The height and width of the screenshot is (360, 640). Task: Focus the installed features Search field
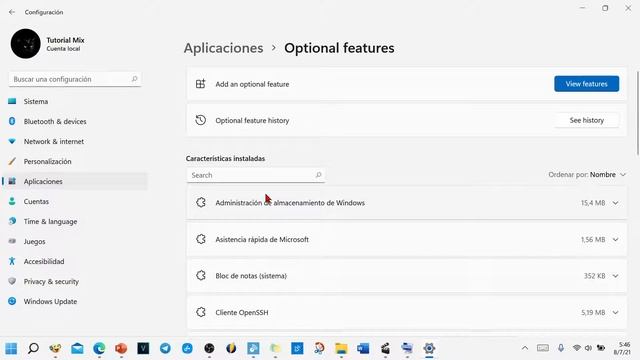[x=256, y=175]
